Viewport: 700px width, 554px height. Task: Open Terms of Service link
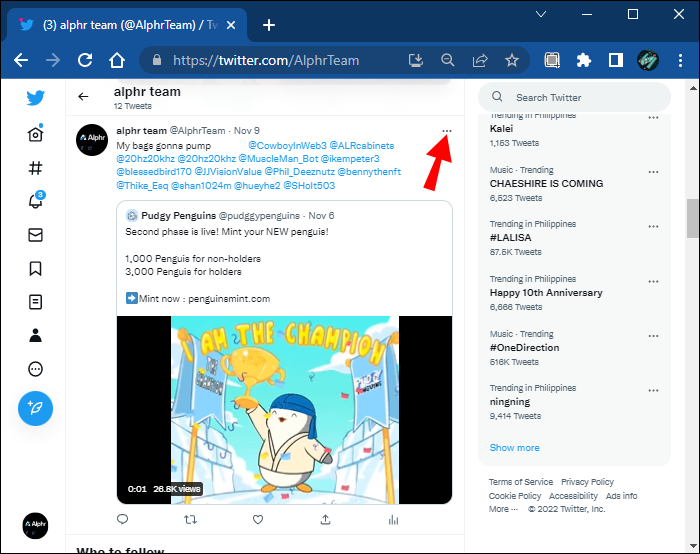point(521,482)
